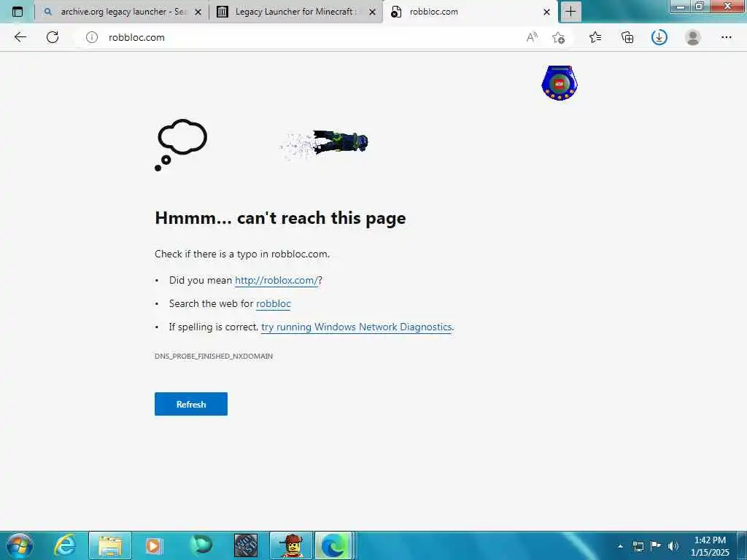Image resolution: width=747 pixels, height=560 pixels.
Task: Close the archive.org legacy launcher tab
Action: click(198, 12)
